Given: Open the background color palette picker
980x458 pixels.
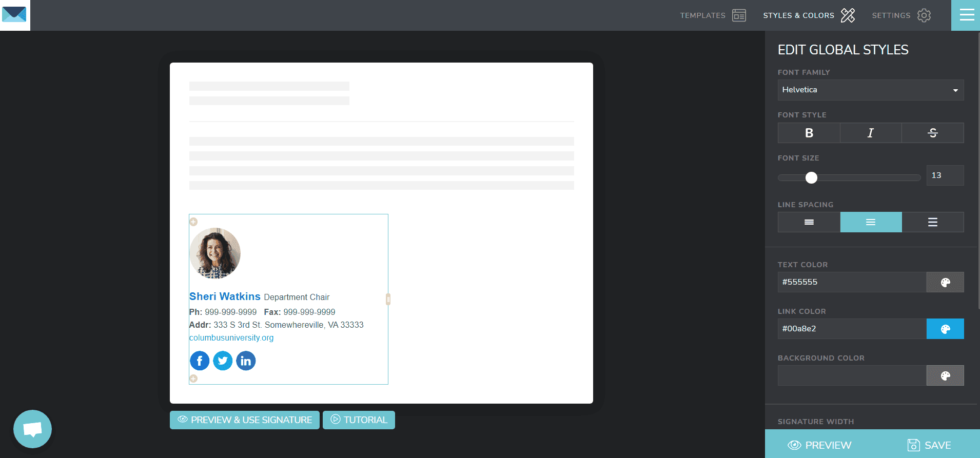Looking at the screenshot, I should 945,375.
